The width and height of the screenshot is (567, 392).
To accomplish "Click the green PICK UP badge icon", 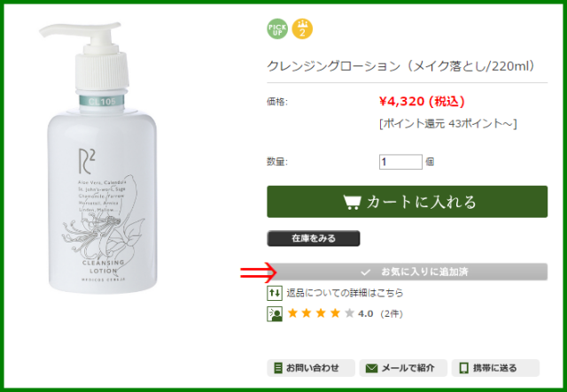I will coord(277,29).
